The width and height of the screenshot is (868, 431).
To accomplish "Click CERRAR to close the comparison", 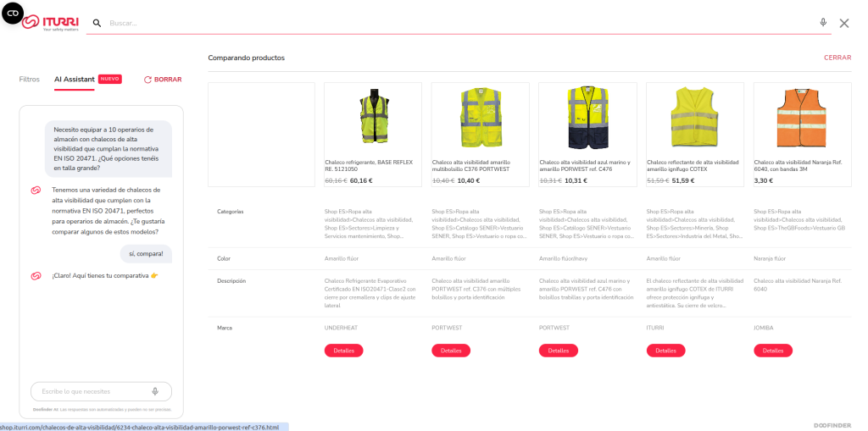I will tap(837, 58).
